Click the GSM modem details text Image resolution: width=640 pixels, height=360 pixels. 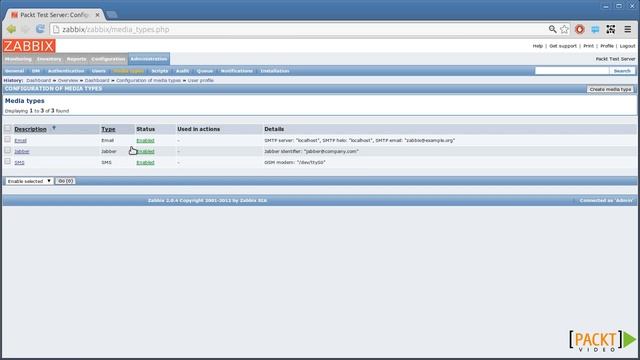[295, 162]
